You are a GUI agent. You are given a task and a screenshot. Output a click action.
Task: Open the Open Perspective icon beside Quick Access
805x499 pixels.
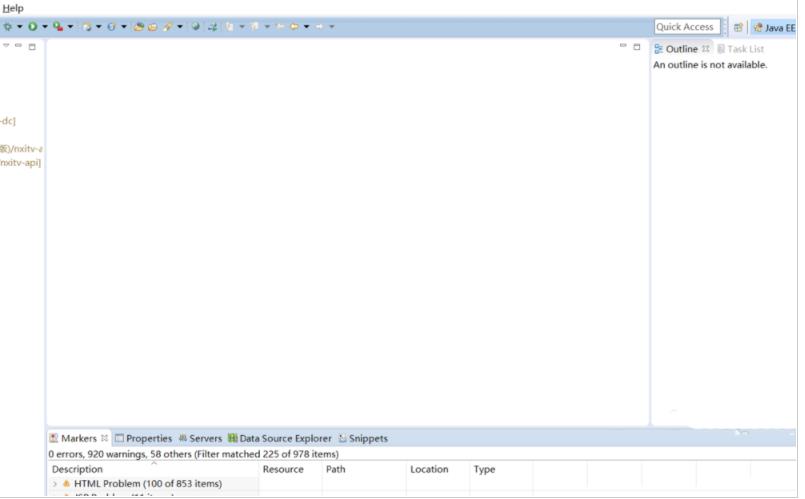point(738,28)
